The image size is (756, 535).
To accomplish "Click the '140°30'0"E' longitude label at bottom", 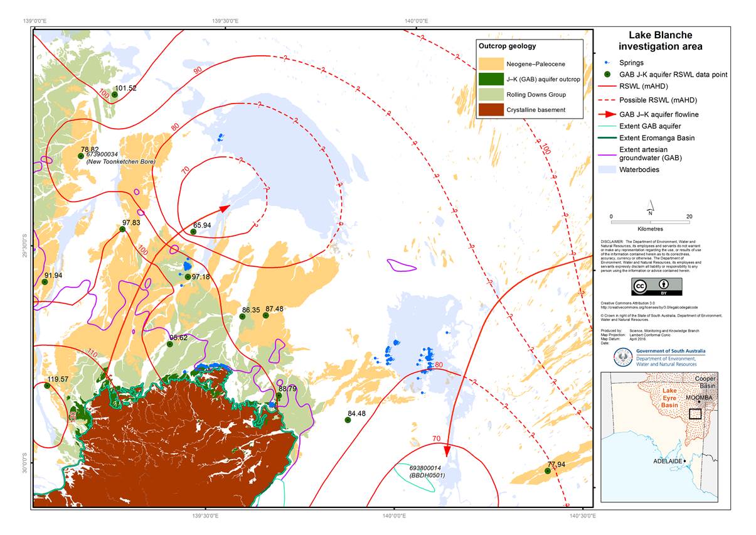I will (x=583, y=517).
